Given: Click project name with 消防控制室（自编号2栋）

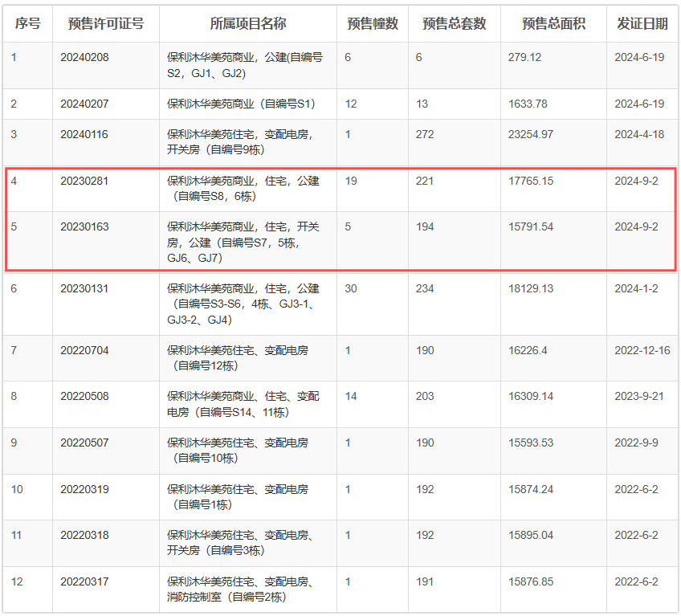Looking at the screenshot, I should click(240, 589).
